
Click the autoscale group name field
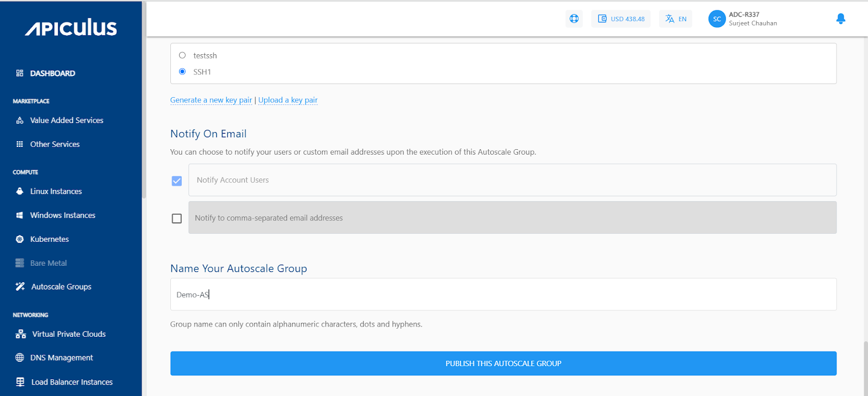[x=503, y=295]
